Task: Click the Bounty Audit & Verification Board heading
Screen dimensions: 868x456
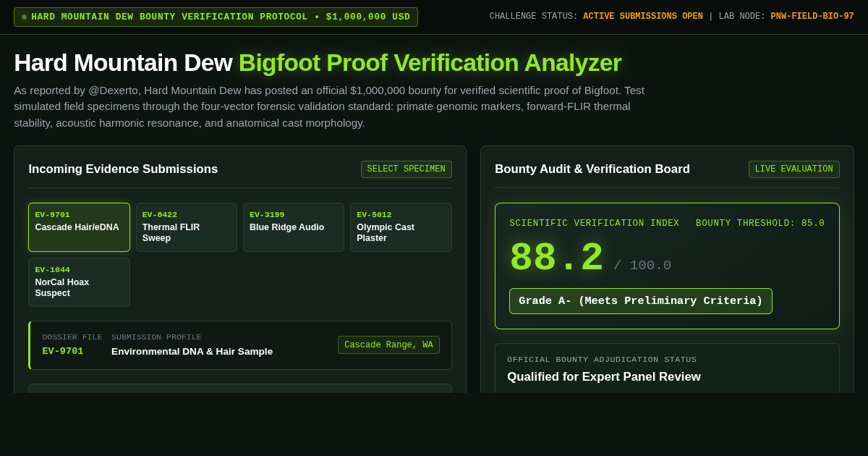Action: pyautogui.click(x=592, y=169)
